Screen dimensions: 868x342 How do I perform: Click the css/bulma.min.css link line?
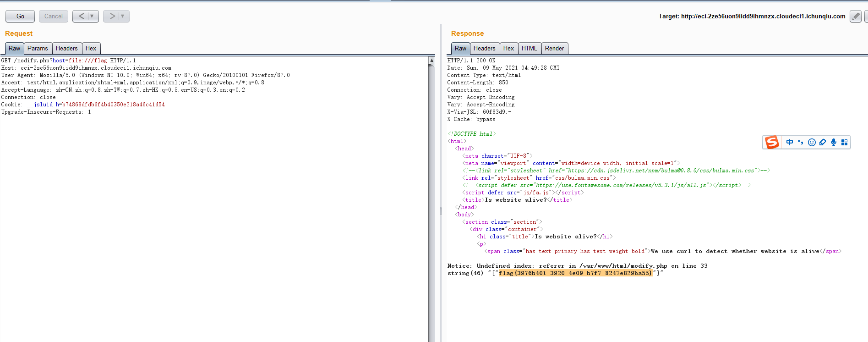(x=539, y=178)
